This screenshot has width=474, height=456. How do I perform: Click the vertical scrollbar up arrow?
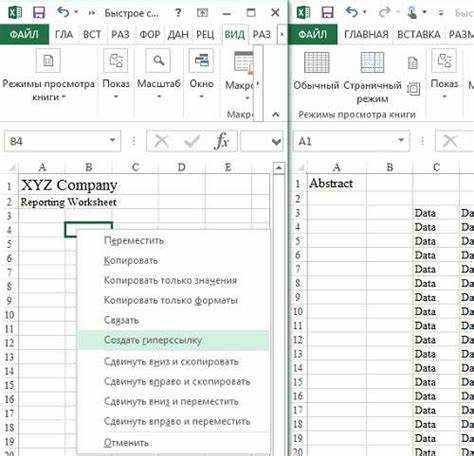coord(279,168)
